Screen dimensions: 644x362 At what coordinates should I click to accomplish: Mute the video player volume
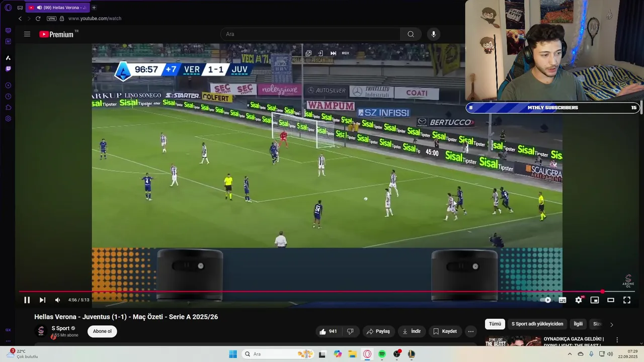tap(57, 300)
